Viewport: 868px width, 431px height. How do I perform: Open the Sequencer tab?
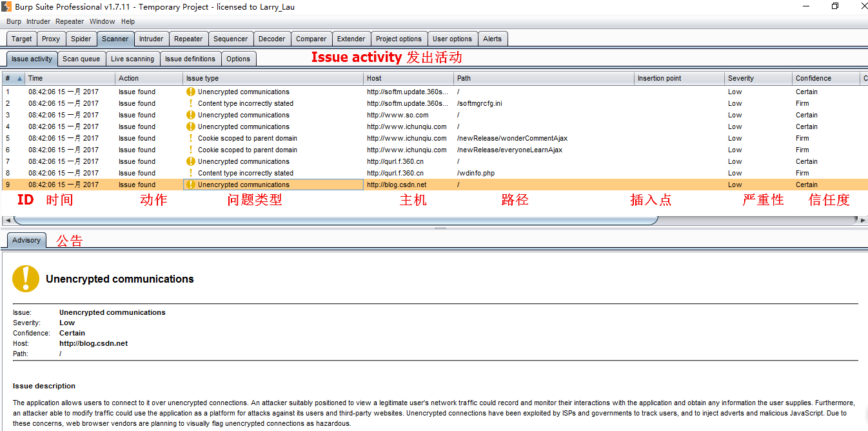pos(231,39)
